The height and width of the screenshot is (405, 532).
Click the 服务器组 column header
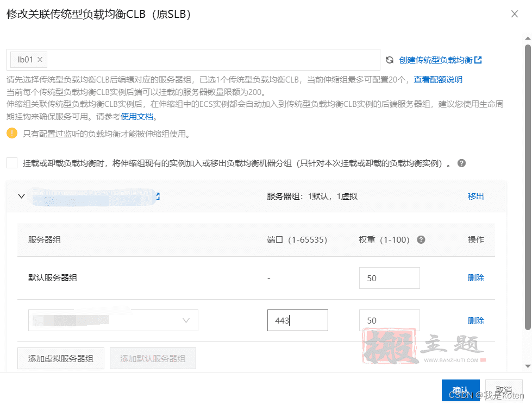pos(45,239)
